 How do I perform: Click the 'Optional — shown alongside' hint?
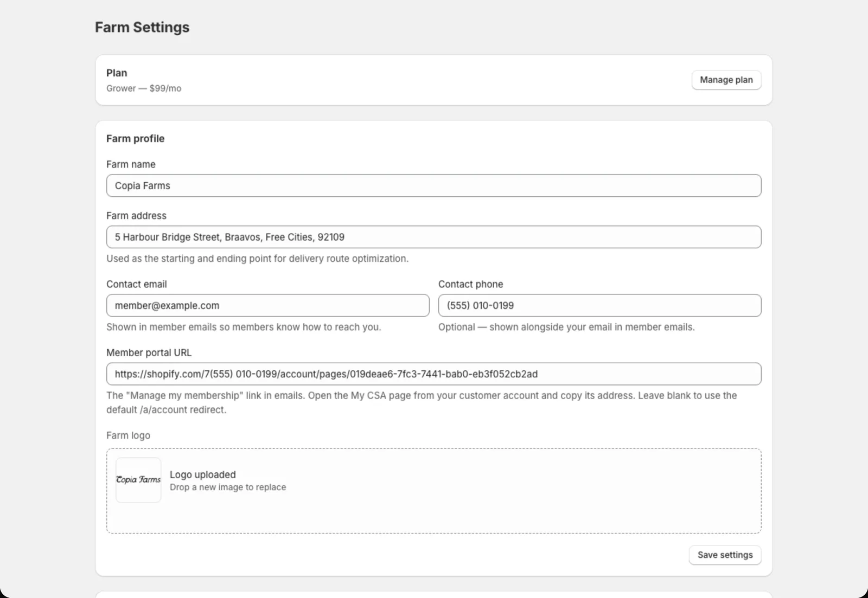click(x=566, y=327)
